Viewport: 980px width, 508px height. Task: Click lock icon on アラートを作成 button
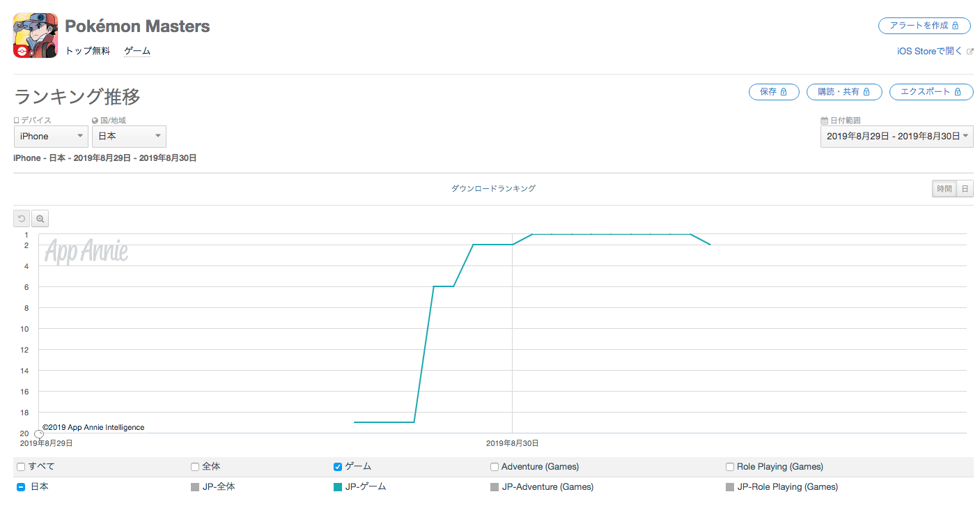pos(956,26)
